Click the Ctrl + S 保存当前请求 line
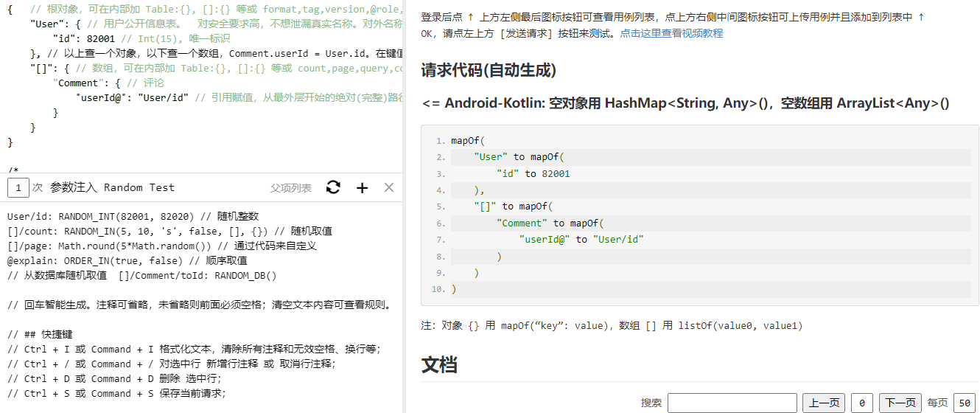Viewport: 980px width, 413px height. 116,393
